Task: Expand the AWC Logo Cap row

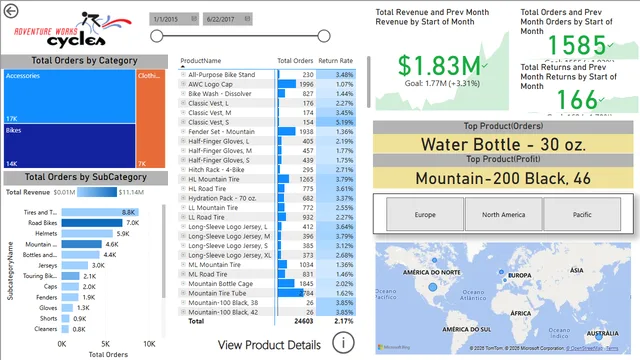Action: click(x=183, y=84)
